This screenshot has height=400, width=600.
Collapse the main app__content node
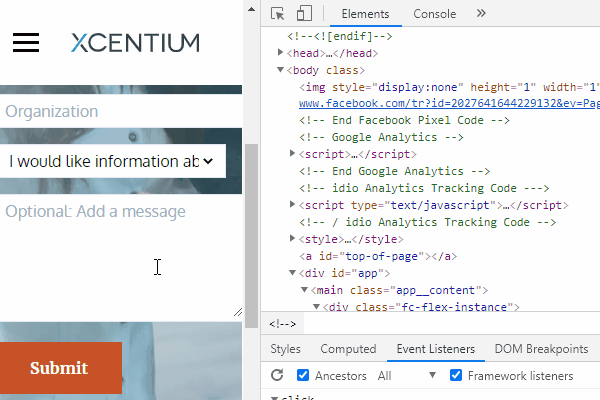pos(305,290)
